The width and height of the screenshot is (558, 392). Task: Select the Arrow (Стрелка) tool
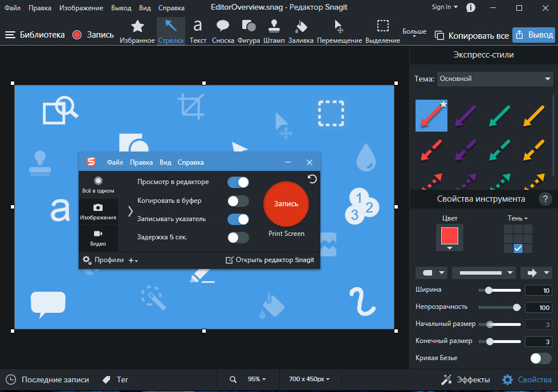click(x=171, y=31)
